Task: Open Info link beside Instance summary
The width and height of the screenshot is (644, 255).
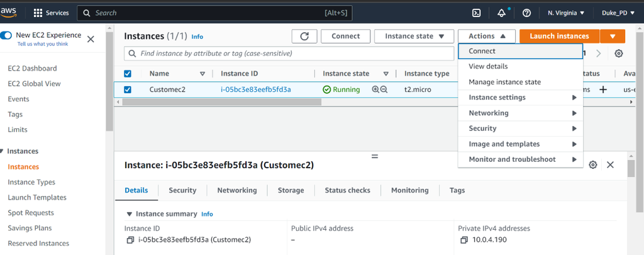Action: coord(207,214)
